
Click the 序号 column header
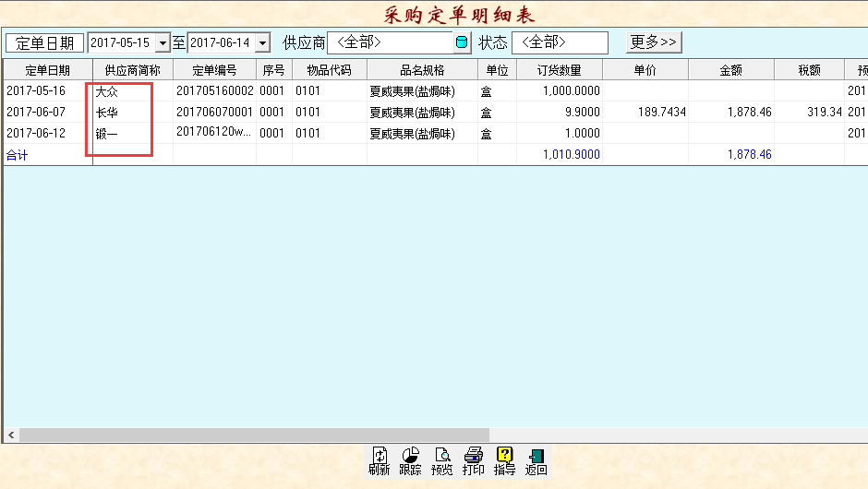click(x=274, y=70)
